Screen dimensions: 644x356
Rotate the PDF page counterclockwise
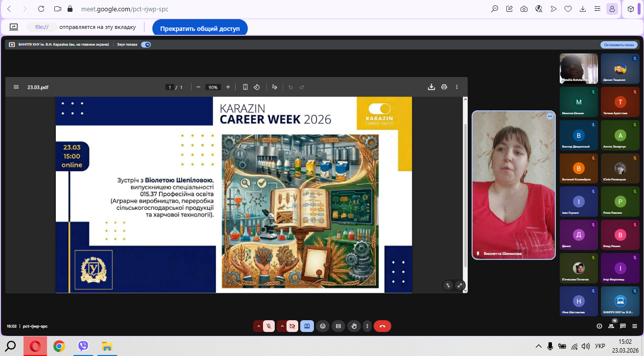point(257,87)
